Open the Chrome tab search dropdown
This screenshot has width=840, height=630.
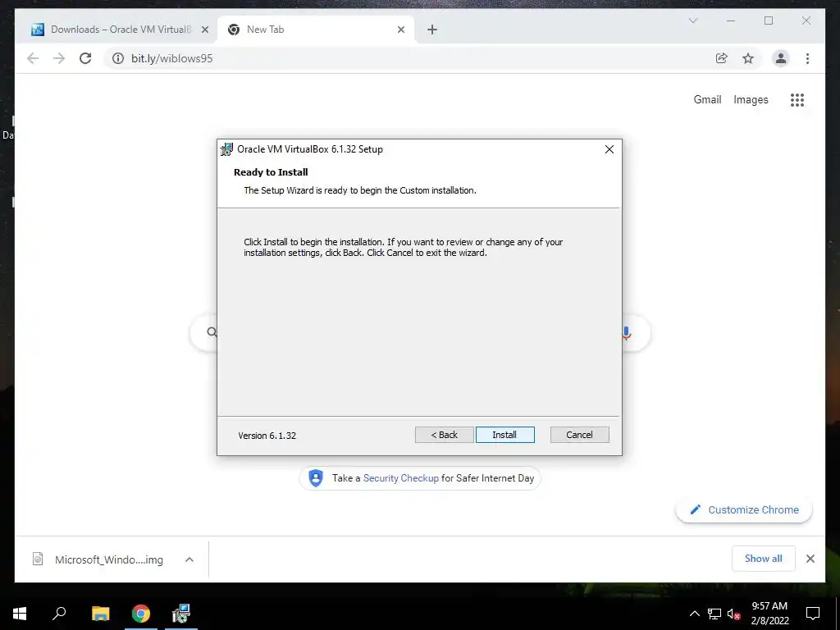(692, 21)
